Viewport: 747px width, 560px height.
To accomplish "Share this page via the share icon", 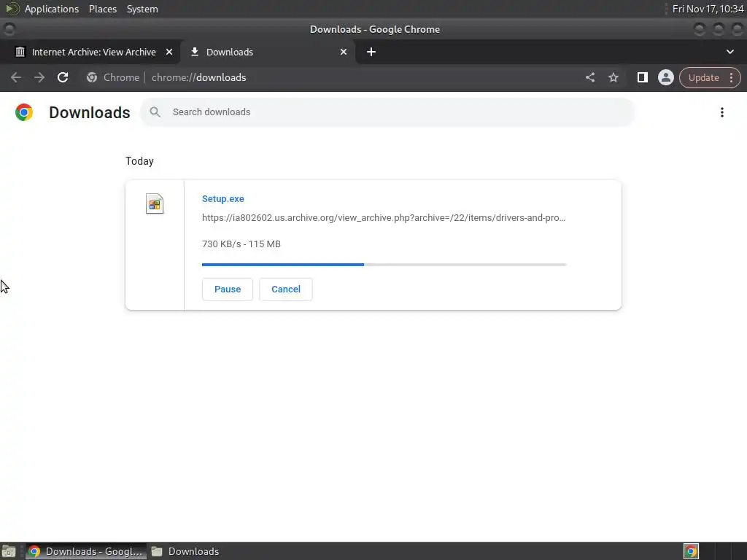I will 589,77.
